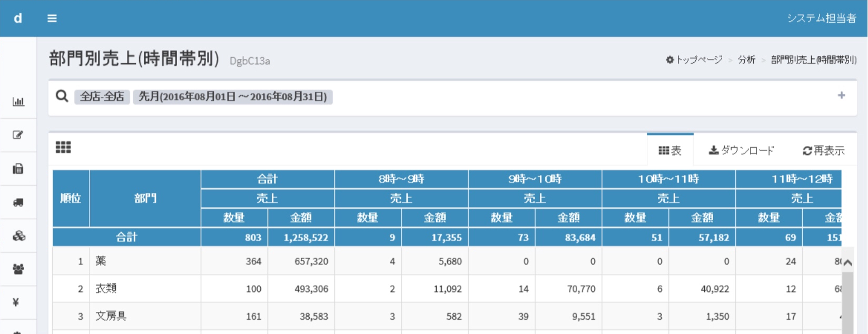
Task: Click the 先月 date range filter tag
Action: [233, 97]
